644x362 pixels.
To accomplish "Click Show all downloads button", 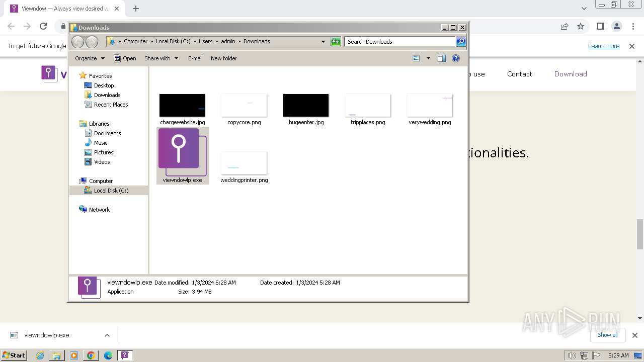I will (608, 335).
